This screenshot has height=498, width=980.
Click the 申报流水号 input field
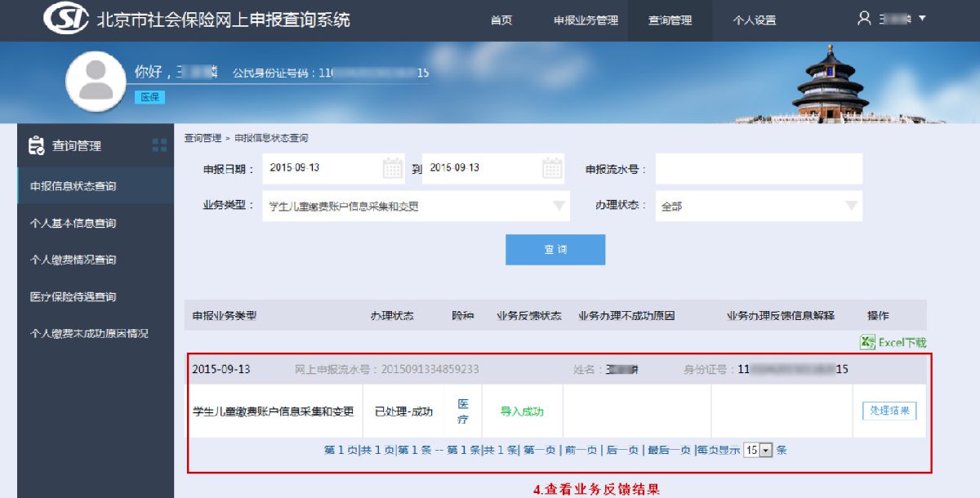[x=759, y=169]
